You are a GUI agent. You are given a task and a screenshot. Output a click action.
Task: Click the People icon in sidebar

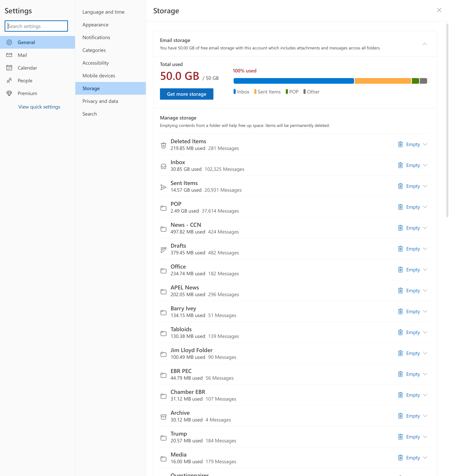9,81
